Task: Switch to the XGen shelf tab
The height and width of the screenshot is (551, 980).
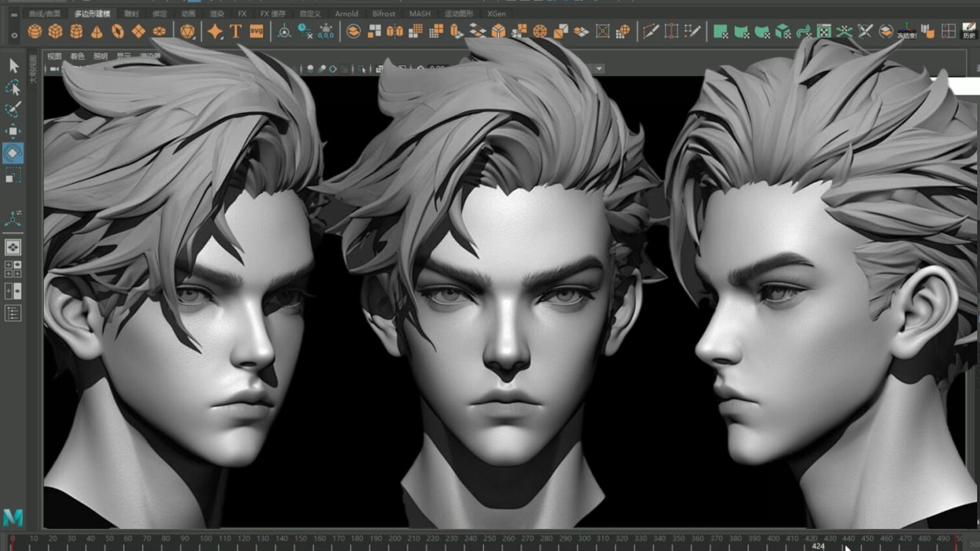Action: coord(496,14)
